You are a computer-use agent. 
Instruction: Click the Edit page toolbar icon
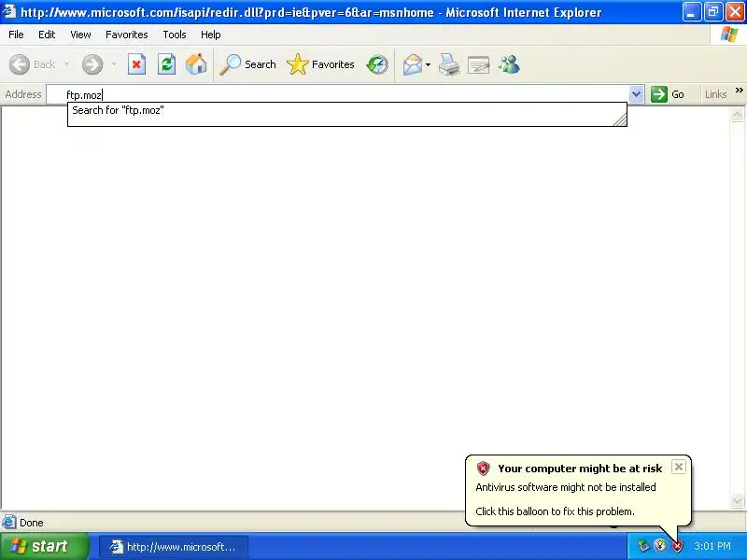479,64
